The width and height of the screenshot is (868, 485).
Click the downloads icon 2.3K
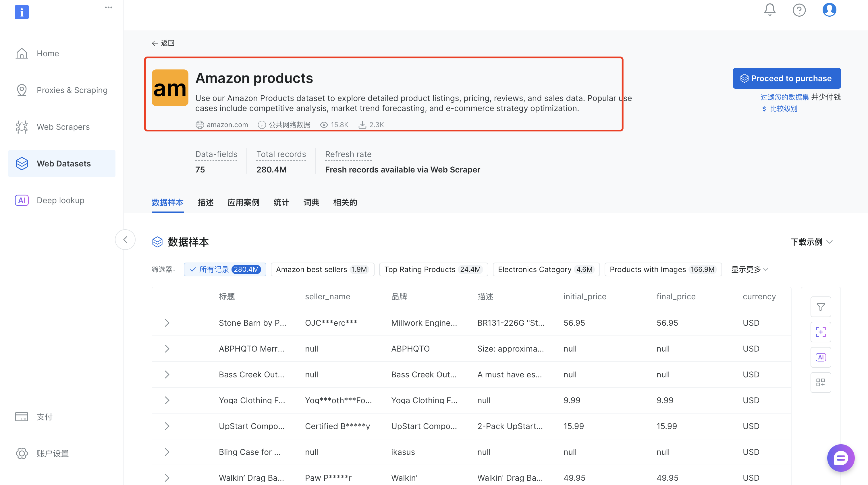(362, 125)
